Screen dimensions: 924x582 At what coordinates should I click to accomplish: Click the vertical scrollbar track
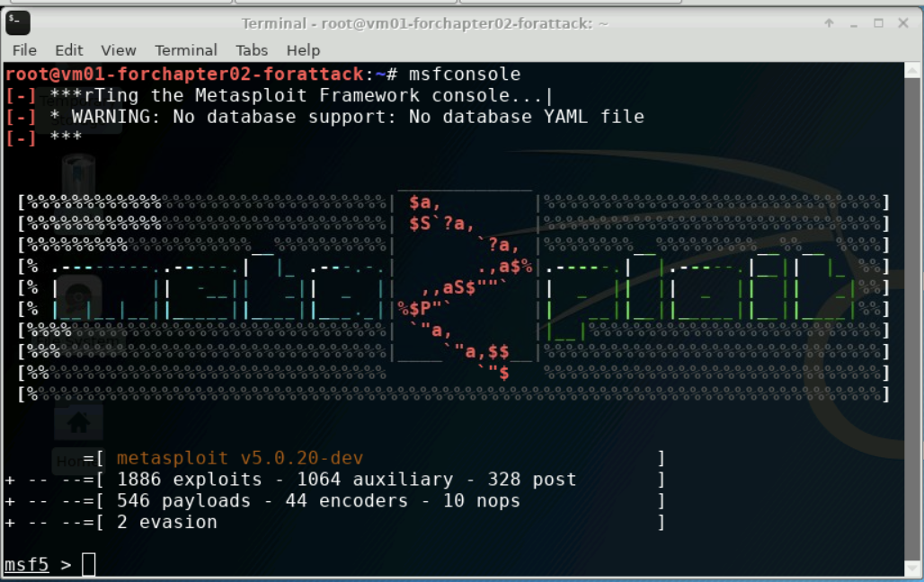coord(912,318)
